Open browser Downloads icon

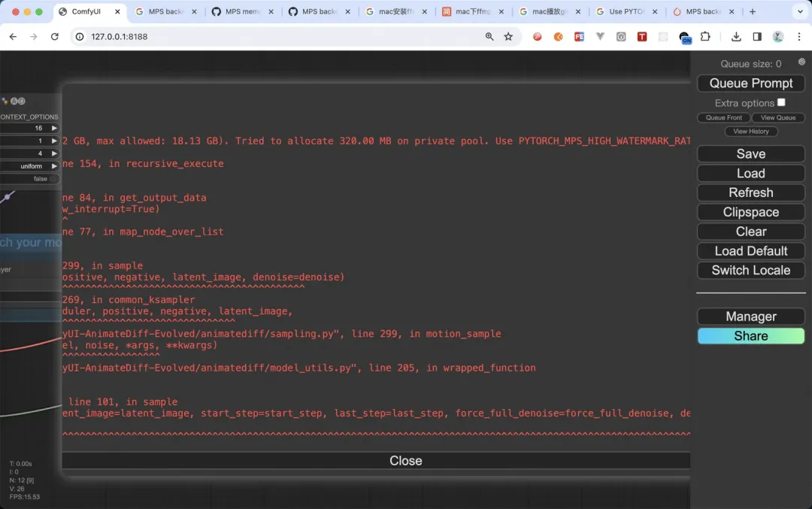[x=736, y=37]
